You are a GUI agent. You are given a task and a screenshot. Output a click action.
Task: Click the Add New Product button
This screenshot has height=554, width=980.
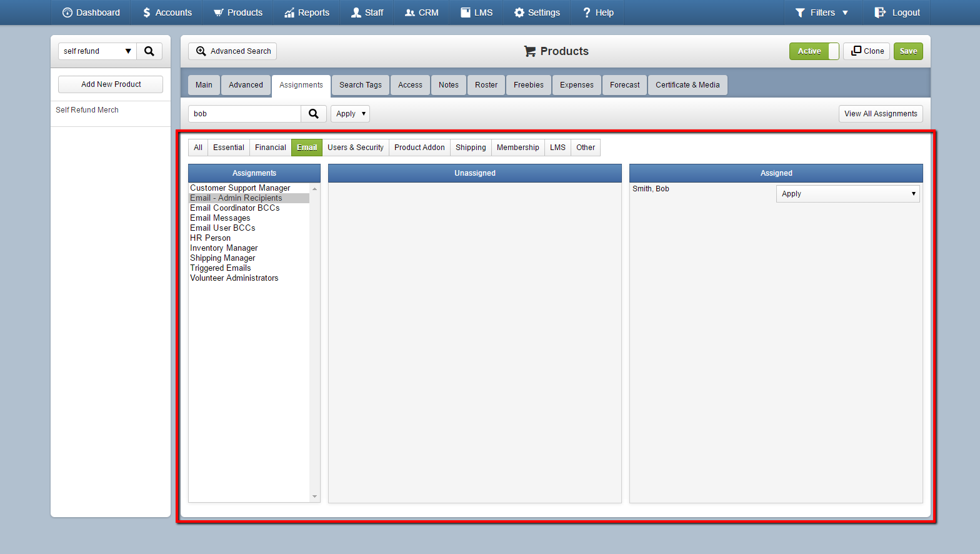click(x=111, y=84)
